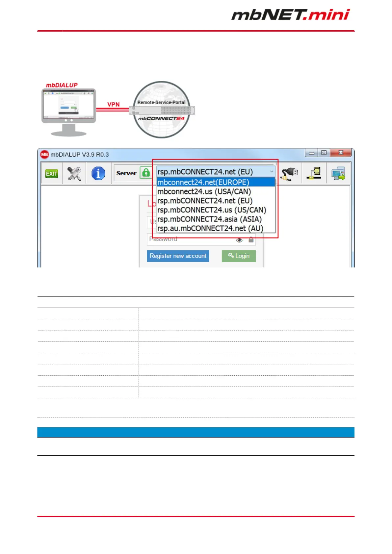Click the green padlock next to Server
Image resolution: width=392 pixels, height=554 pixels.
coord(146,173)
